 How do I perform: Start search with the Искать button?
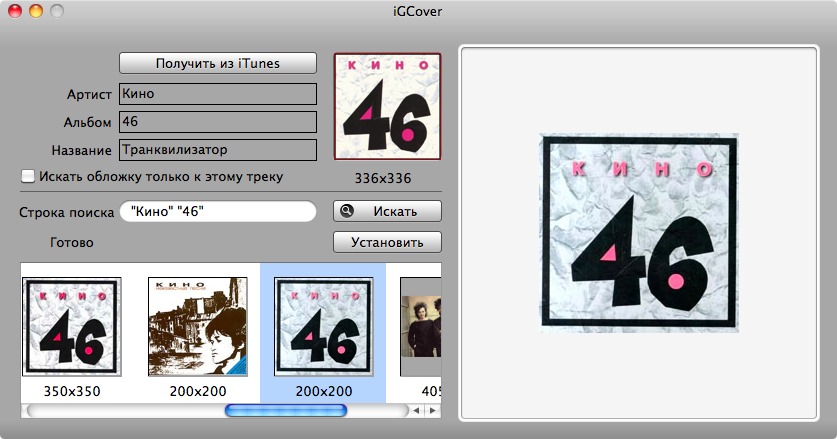[x=388, y=211]
